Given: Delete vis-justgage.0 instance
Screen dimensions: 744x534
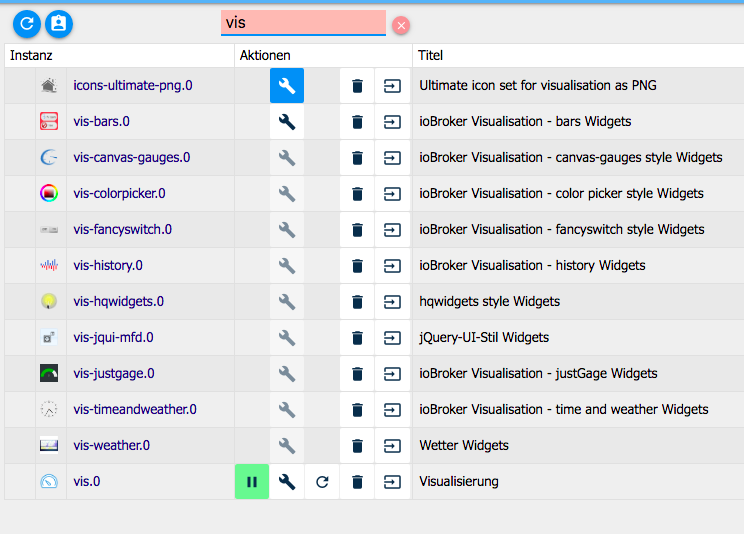Looking at the screenshot, I should coord(357,374).
